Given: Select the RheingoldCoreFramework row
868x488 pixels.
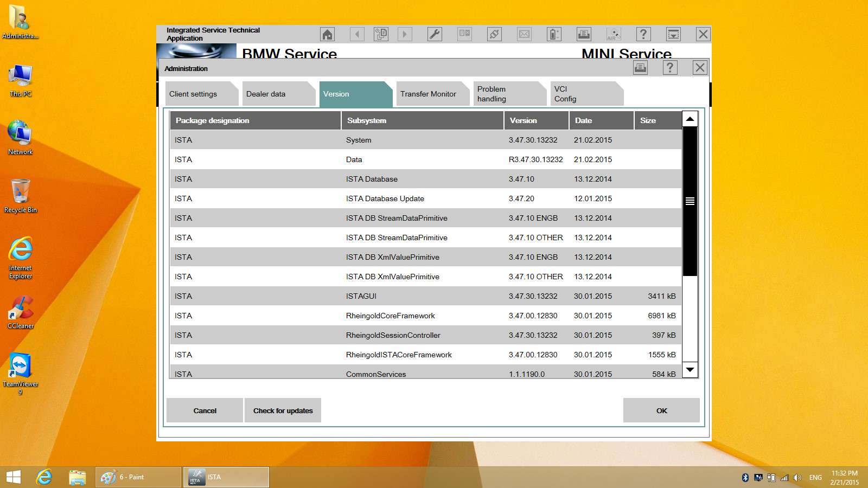Looking at the screenshot, I should click(426, 316).
